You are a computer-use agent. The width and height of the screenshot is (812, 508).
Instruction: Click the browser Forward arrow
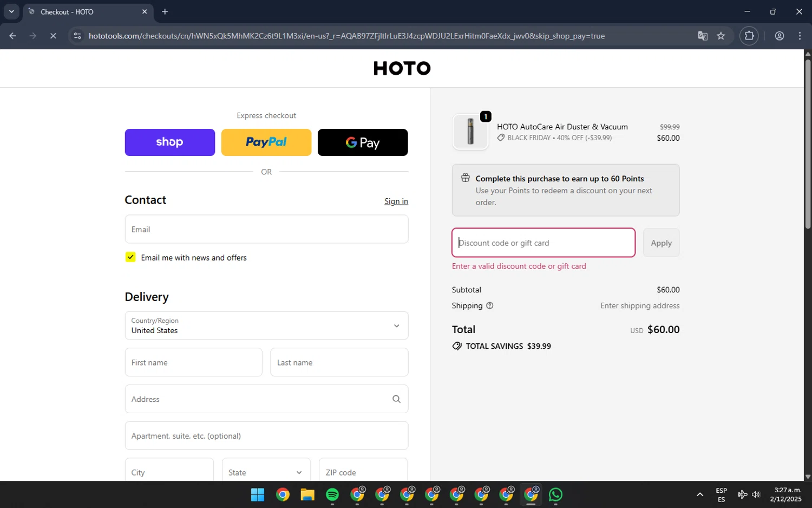click(x=32, y=36)
